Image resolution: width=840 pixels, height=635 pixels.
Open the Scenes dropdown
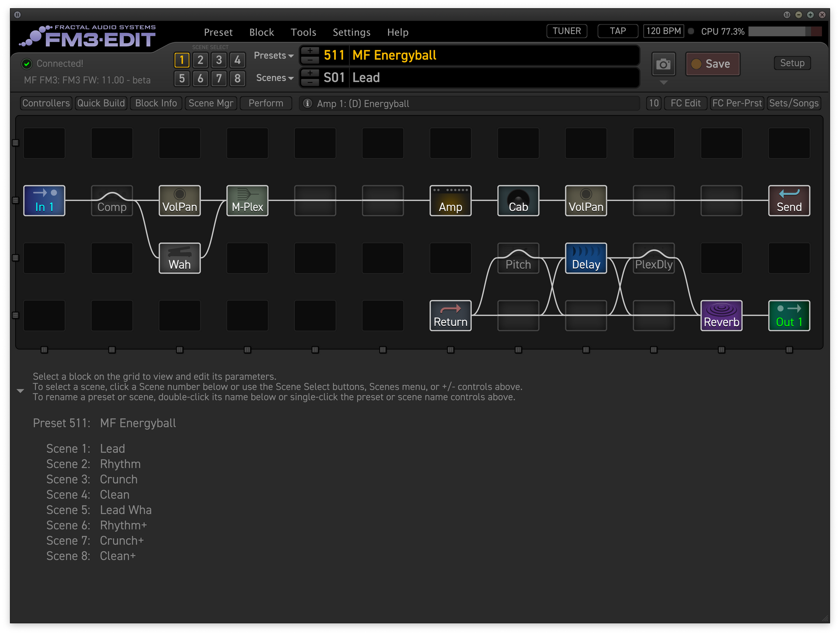(x=275, y=78)
